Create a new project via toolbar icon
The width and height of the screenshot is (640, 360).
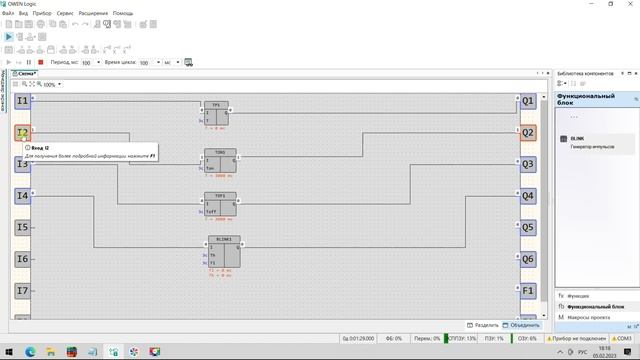[x=9, y=24]
